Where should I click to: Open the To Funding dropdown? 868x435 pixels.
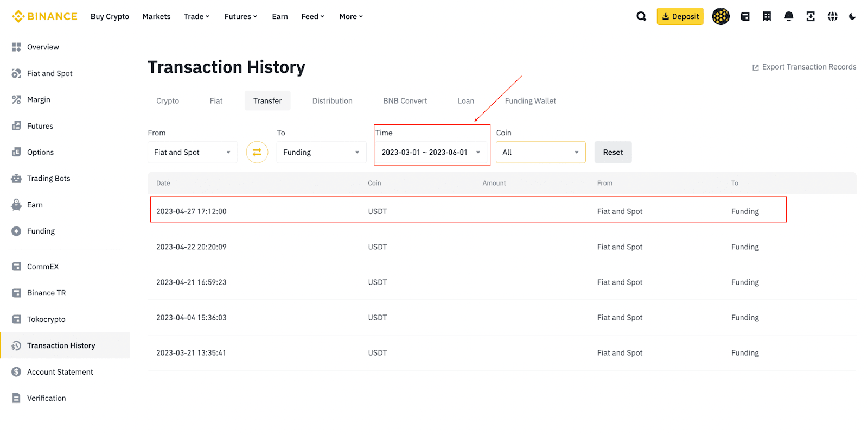click(321, 152)
